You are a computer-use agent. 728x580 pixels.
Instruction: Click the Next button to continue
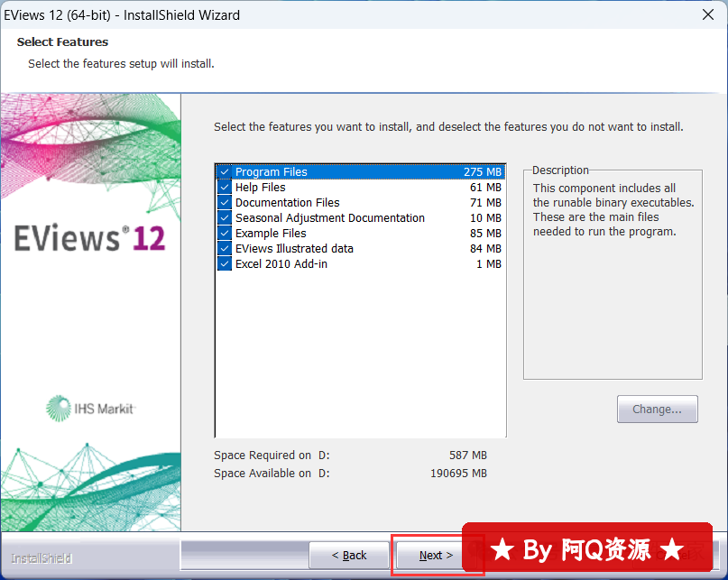tap(437, 556)
